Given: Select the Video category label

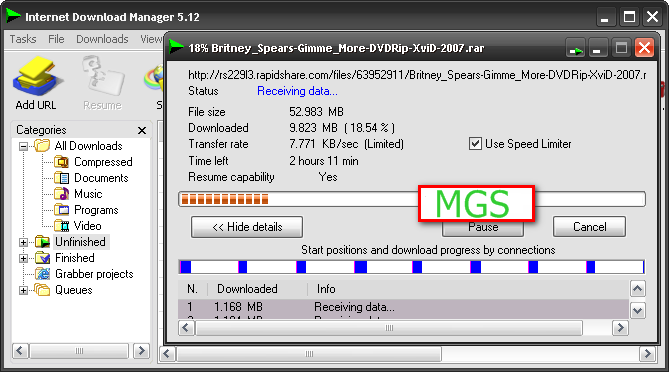Looking at the screenshot, I should pyautogui.click(x=87, y=226).
